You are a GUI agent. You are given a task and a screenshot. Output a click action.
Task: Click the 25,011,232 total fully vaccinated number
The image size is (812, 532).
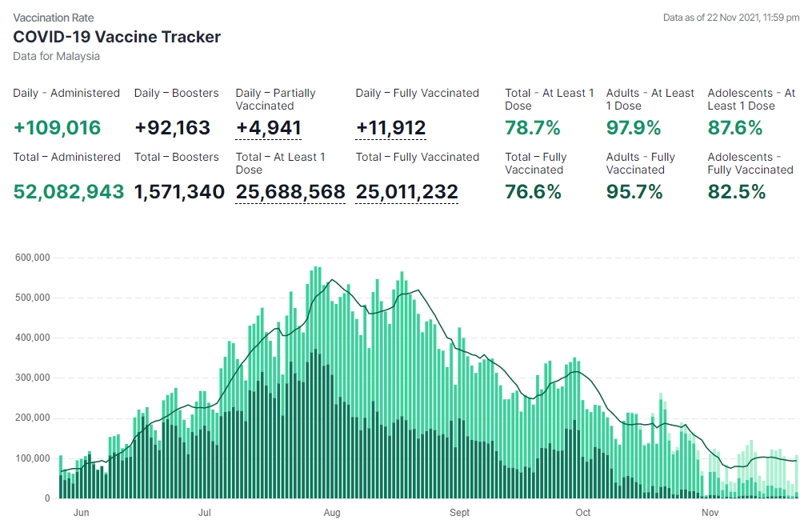tap(406, 192)
